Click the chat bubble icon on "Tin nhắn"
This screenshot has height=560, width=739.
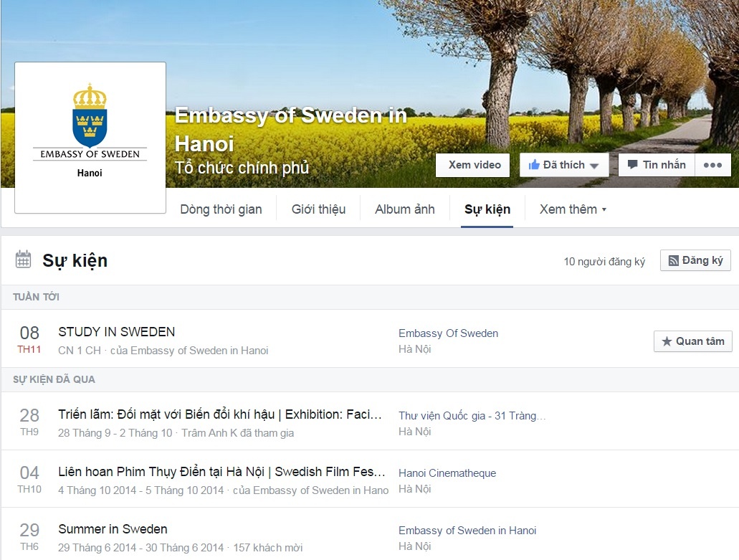pyautogui.click(x=634, y=164)
